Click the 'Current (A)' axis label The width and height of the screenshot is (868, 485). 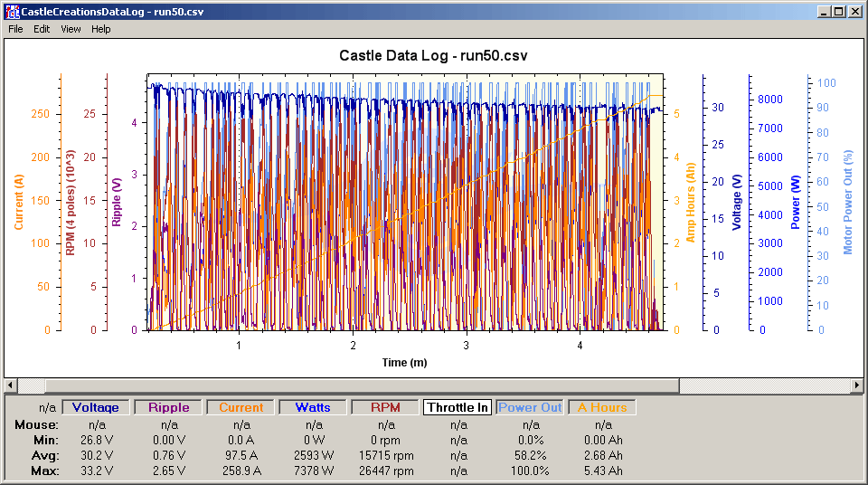pyautogui.click(x=19, y=202)
